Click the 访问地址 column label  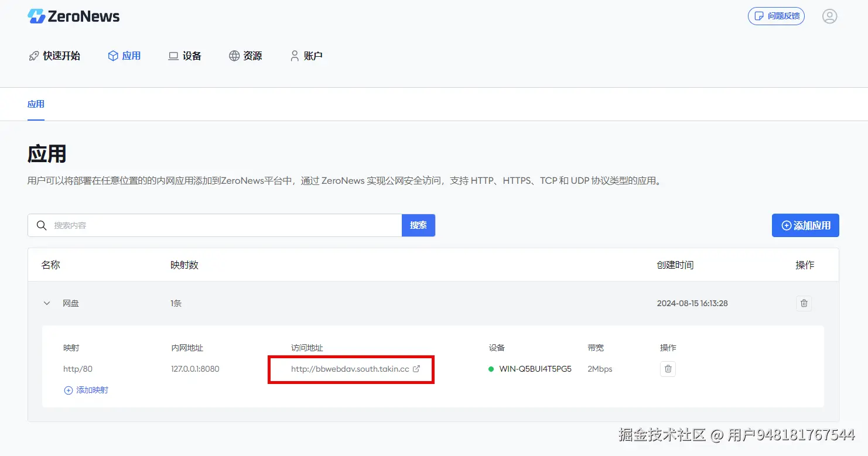click(x=307, y=348)
